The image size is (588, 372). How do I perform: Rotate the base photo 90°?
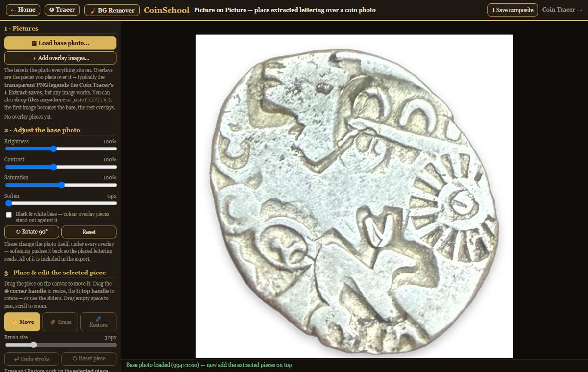pyautogui.click(x=32, y=232)
